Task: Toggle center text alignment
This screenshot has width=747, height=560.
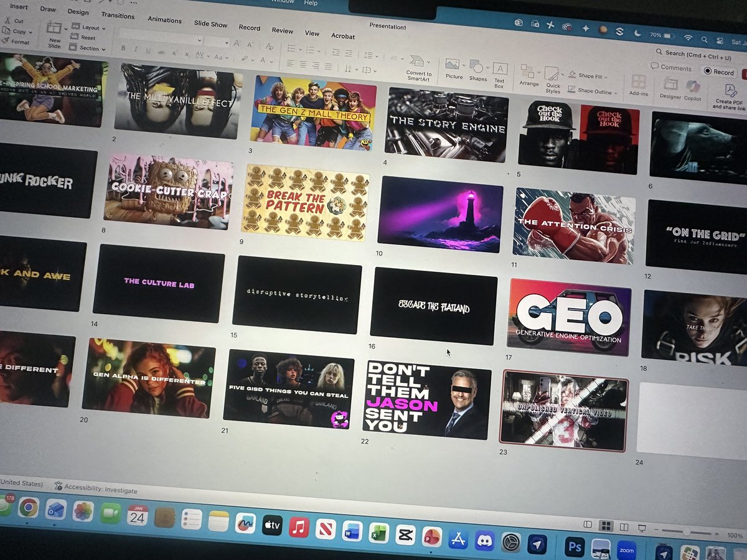Action: click(303, 63)
